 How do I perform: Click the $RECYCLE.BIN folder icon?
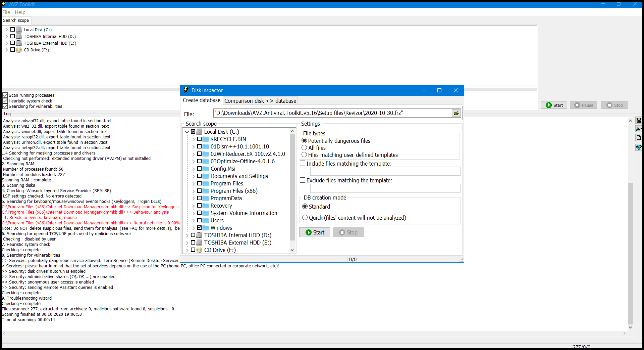click(206, 139)
